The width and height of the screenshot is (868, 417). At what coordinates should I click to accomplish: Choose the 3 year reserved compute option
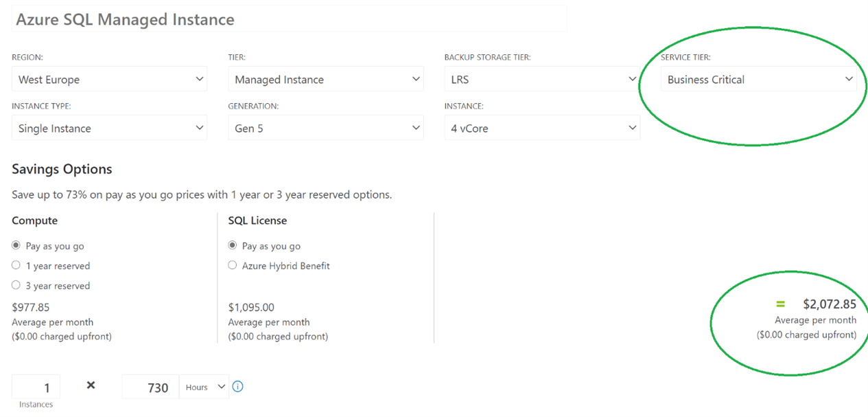(16, 285)
